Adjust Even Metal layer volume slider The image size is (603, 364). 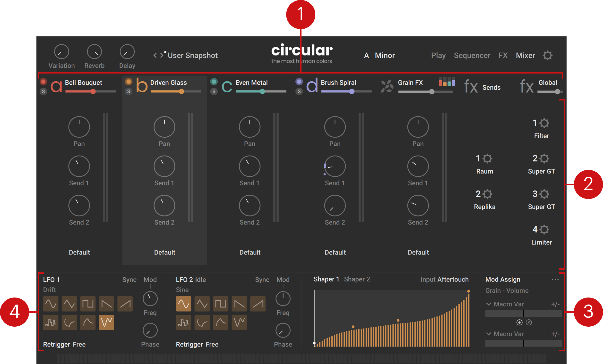pyautogui.click(x=262, y=91)
